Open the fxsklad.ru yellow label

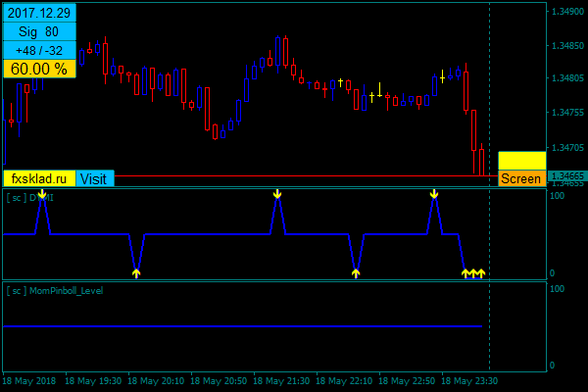39,178
